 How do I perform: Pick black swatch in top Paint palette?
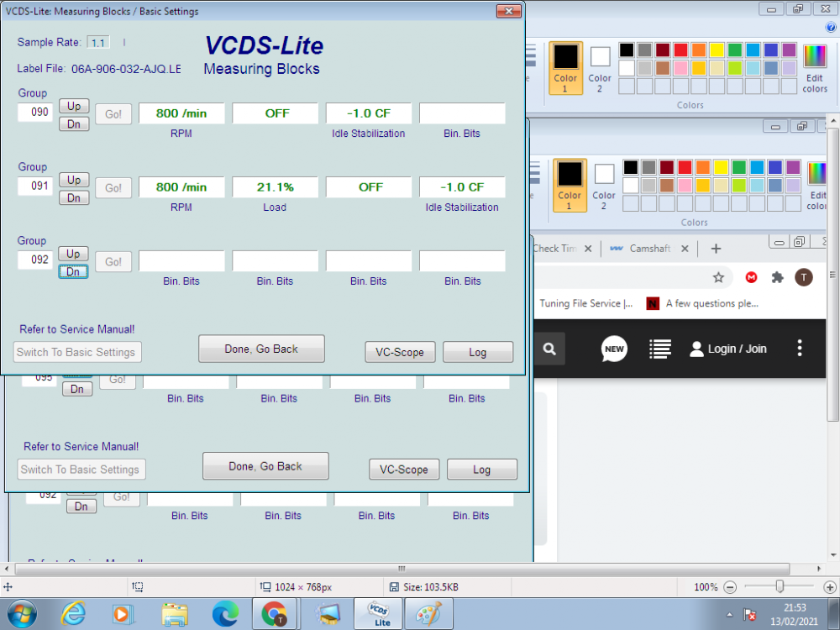pos(627,50)
